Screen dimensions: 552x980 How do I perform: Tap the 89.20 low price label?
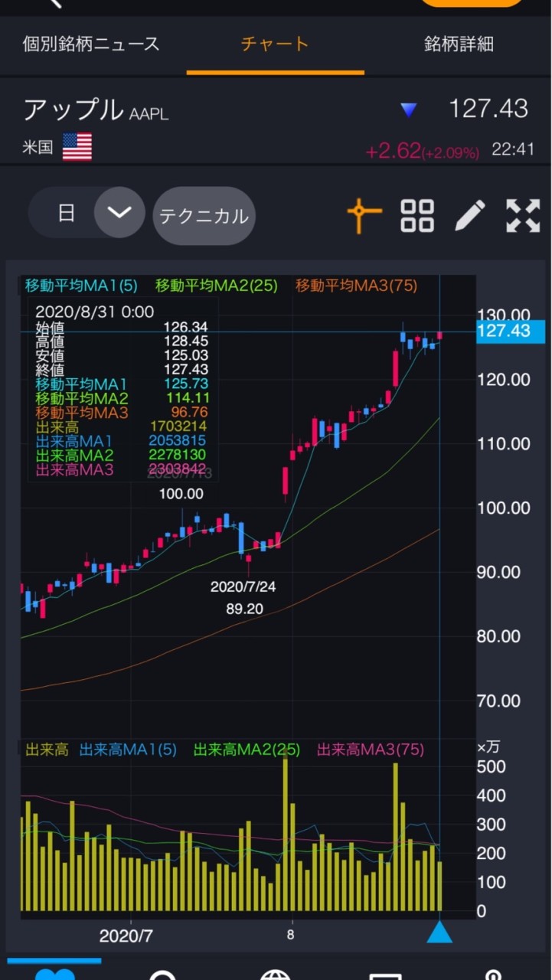[245, 609]
